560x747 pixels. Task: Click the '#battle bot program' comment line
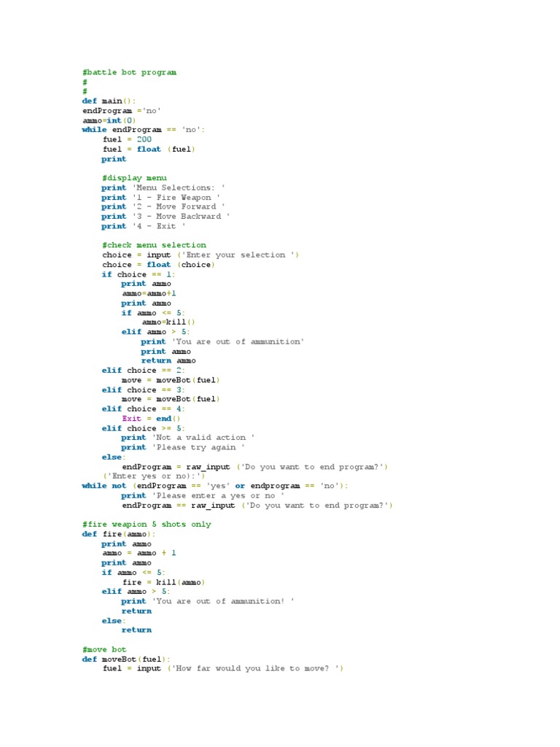click(x=130, y=72)
